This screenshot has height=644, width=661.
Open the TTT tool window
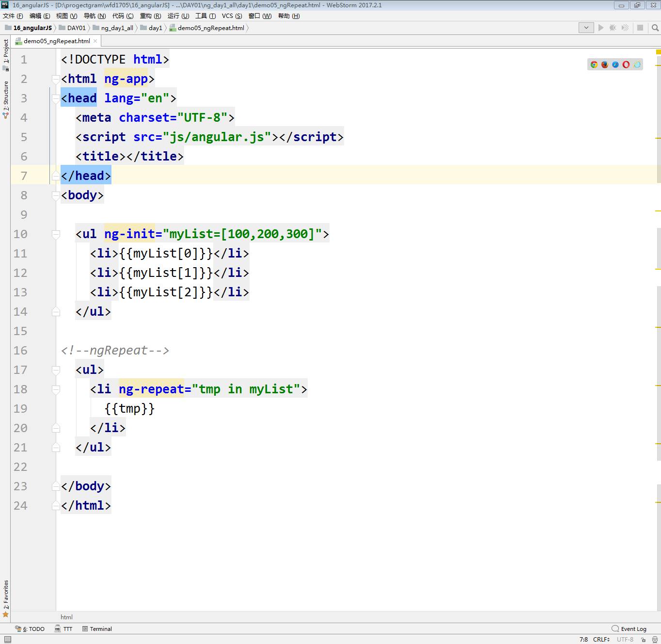point(63,629)
